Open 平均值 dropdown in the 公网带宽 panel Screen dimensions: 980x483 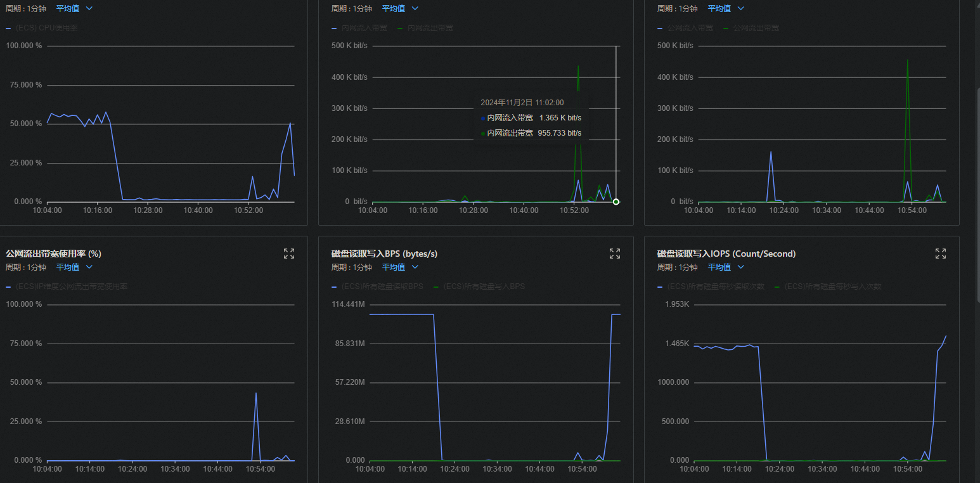pyautogui.click(x=726, y=9)
